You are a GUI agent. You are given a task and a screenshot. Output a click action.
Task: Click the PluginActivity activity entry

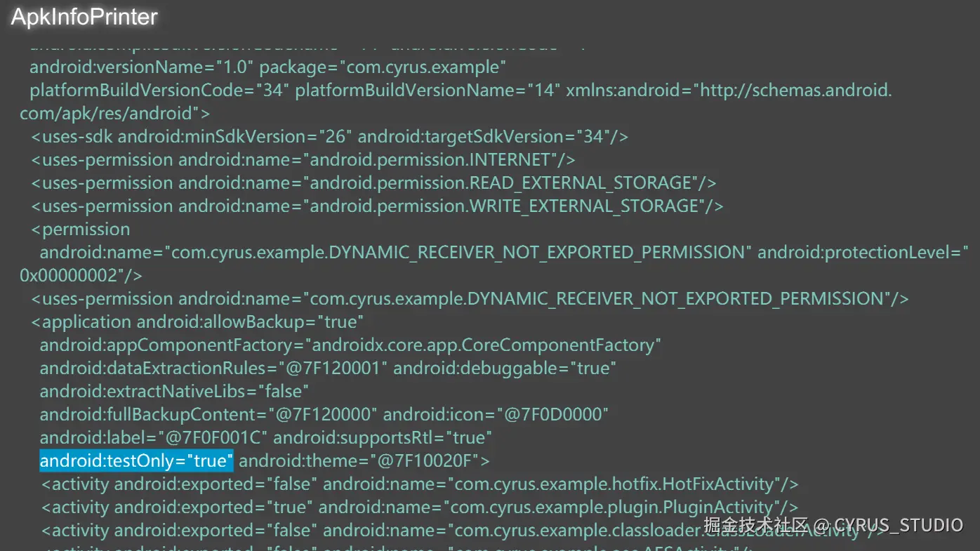pos(420,507)
